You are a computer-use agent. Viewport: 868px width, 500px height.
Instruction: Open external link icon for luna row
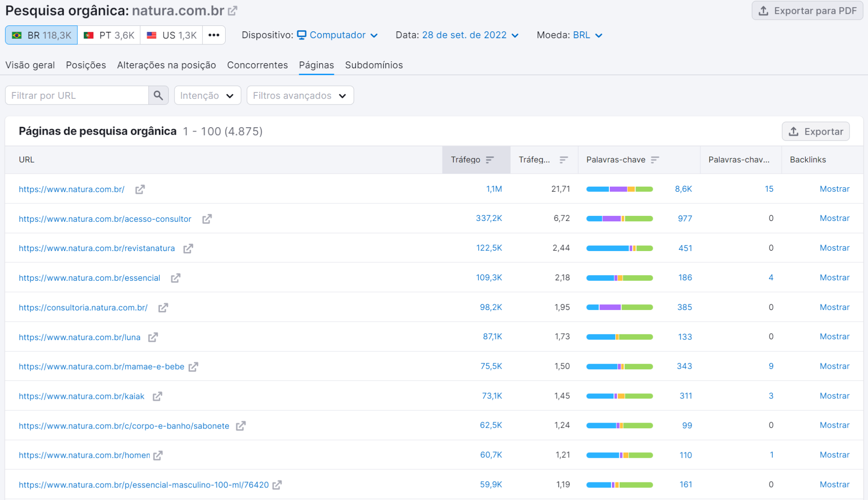(x=153, y=337)
